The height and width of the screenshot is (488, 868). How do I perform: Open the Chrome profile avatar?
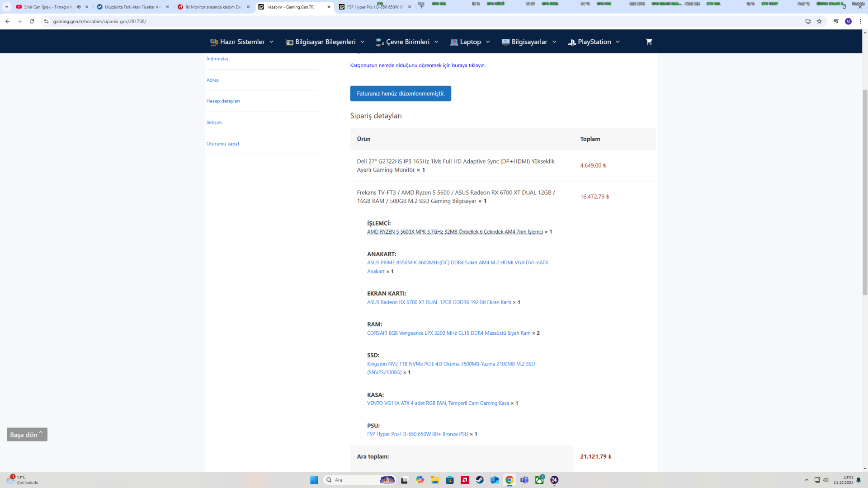click(x=848, y=21)
